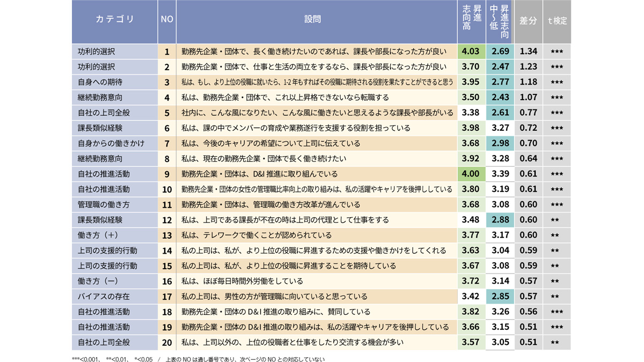The width and height of the screenshot is (644, 362).
Task: Select the value 2.69 in row 1
Action: [x=500, y=51]
